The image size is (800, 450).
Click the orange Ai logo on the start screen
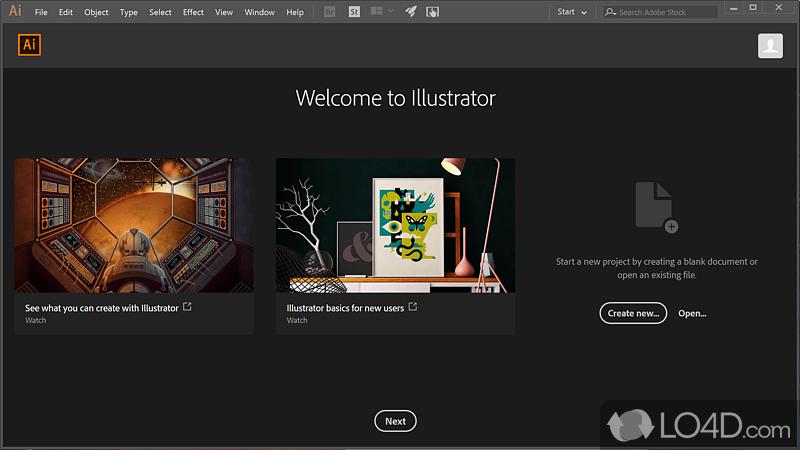[29, 45]
